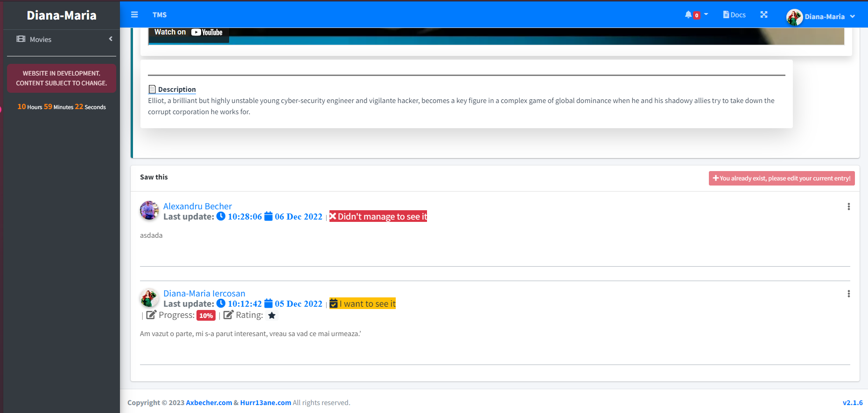Click the TMS header item
This screenshot has width=868, height=413.
[x=160, y=14]
